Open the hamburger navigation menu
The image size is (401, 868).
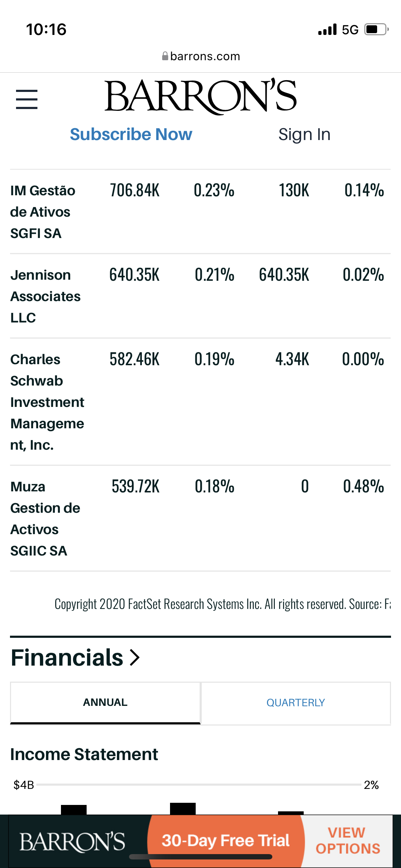click(x=27, y=99)
